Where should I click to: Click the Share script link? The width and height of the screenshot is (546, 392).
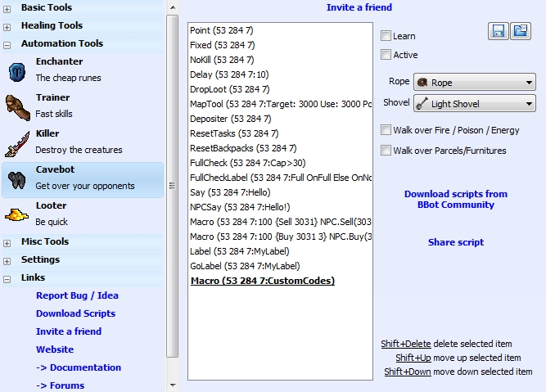coord(455,242)
